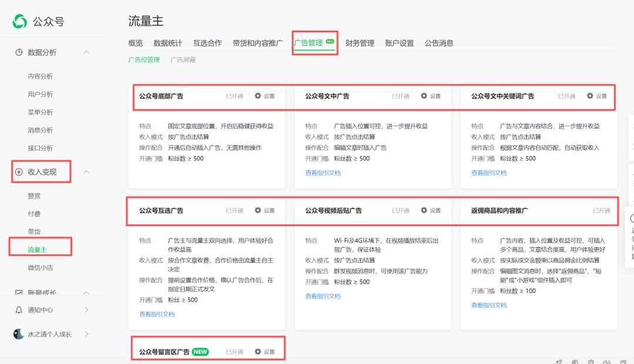
Task: Expand 通知中心 via its chevron arrow
Action: point(86,310)
